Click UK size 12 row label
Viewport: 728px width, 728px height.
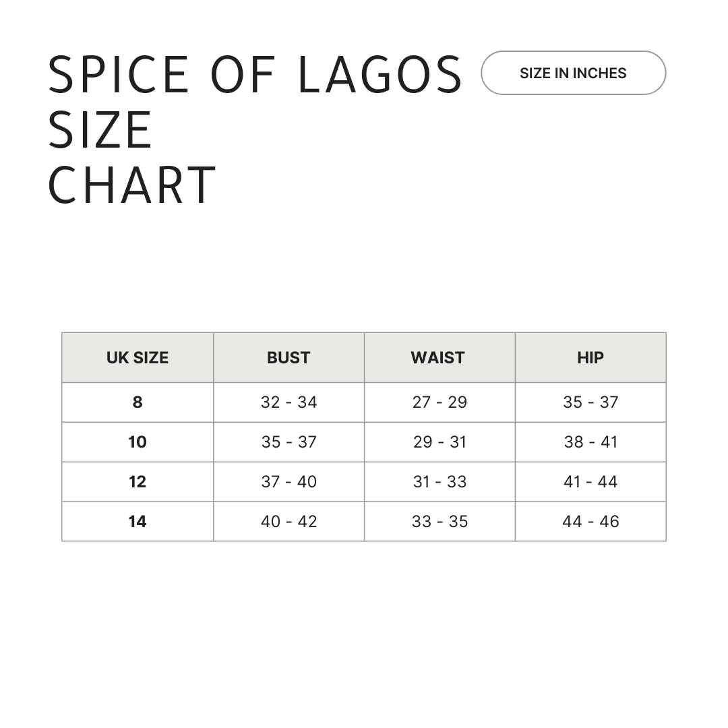point(138,482)
